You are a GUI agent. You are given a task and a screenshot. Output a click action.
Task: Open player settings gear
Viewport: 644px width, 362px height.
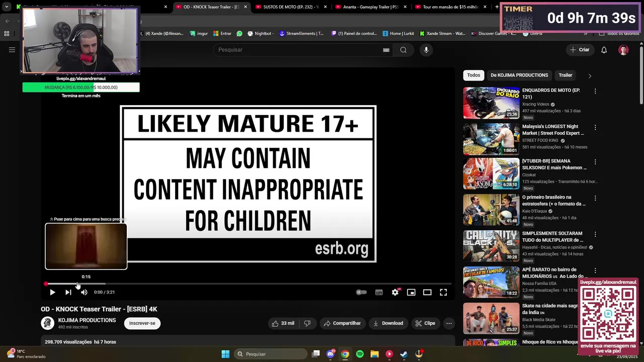click(x=395, y=292)
